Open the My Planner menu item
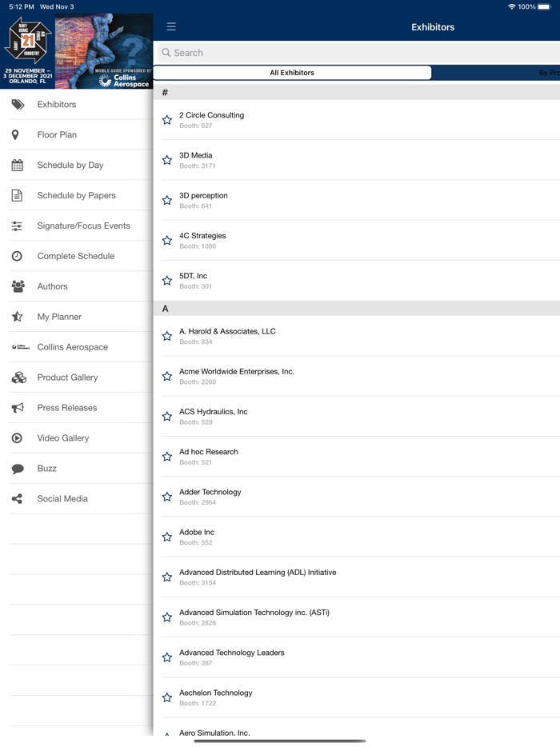The width and height of the screenshot is (560, 747). 59,317
